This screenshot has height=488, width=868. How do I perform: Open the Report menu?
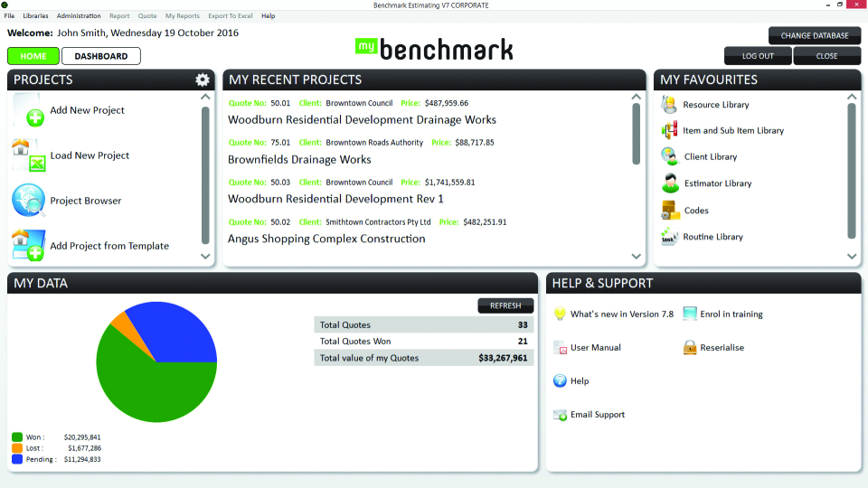119,15
